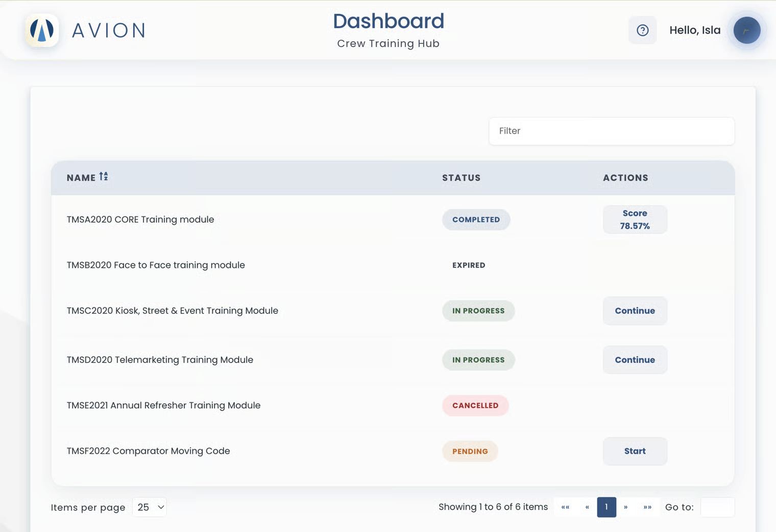This screenshot has height=532, width=776.
Task: Click the Avion logo icon
Action: pos(42,31)
